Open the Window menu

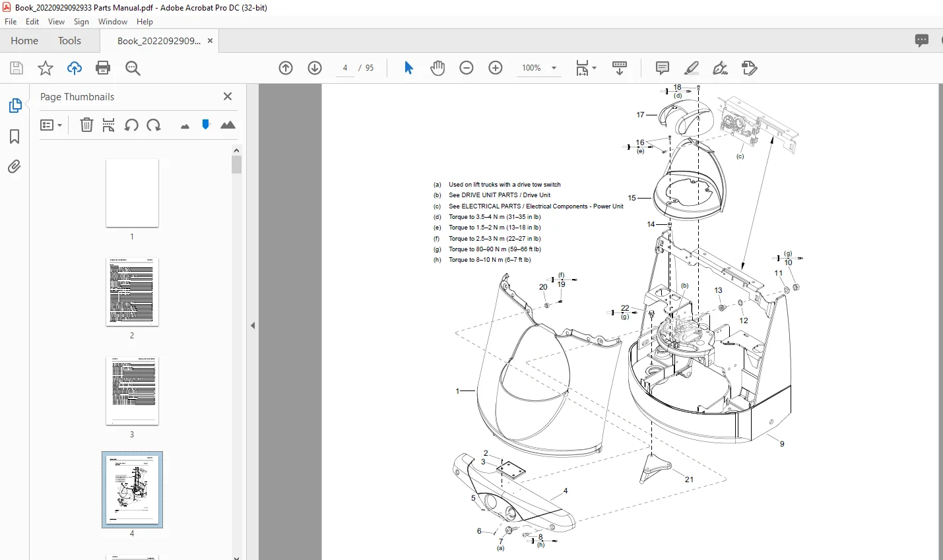(x=113, y=22)
